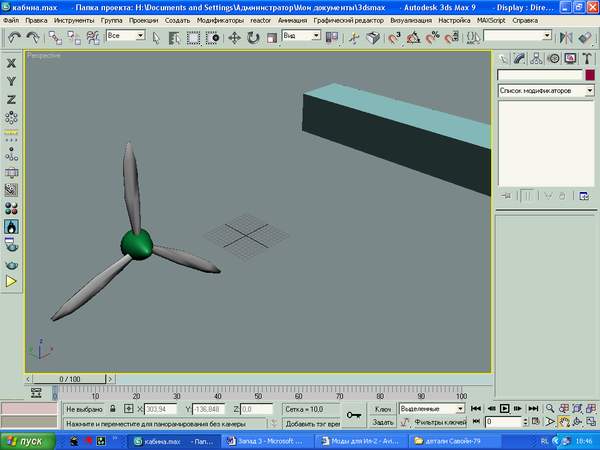
Task: Restrict to X axis constraint
Action: pyautogui.click(x=11, y=63)
